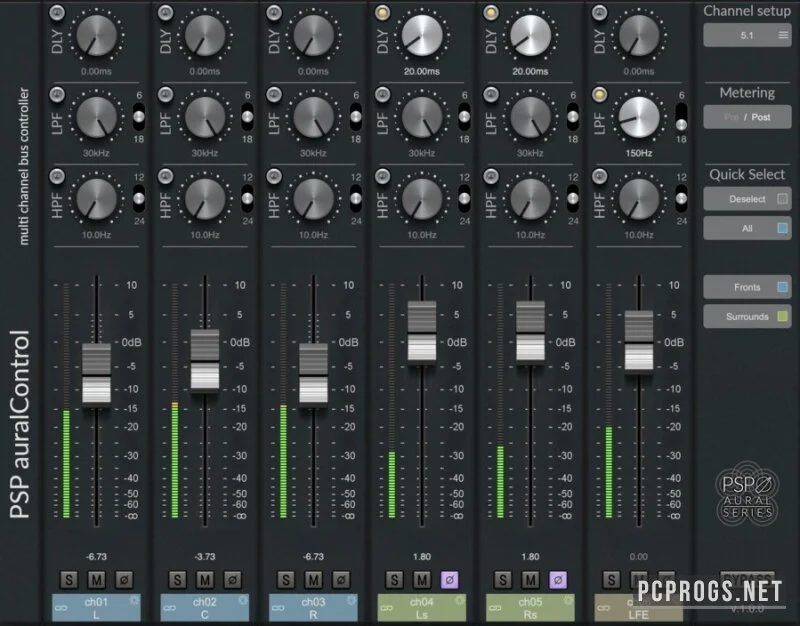Image resolution: width=800 pixels, height=626 pixels.
Task: Disable delay power button on ch04 strip
Action: click(382, 12)
